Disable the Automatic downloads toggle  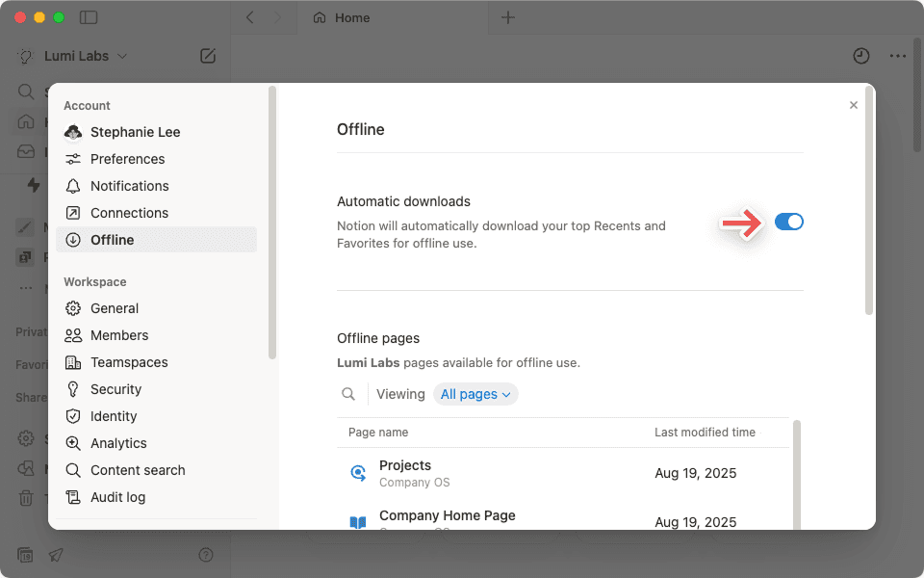pos(789,222)
